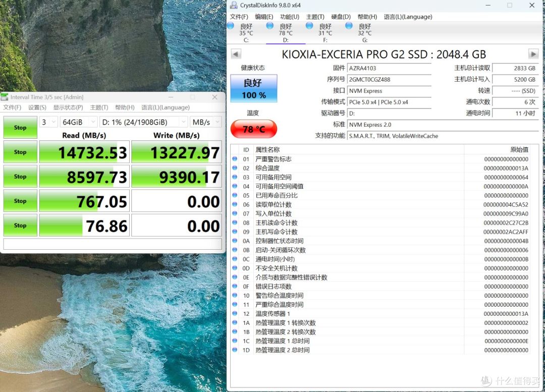Viewport: 545px width, 392px height.
Task: Click the 良好 100 % health status button
Action: pos(254,88)
